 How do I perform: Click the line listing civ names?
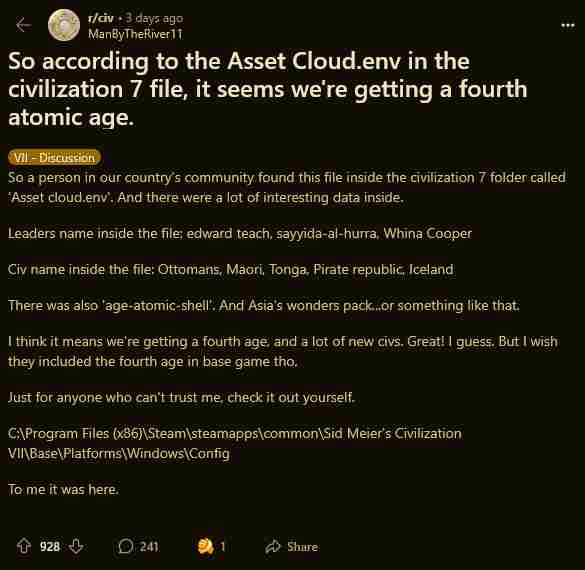pos(231,269)
